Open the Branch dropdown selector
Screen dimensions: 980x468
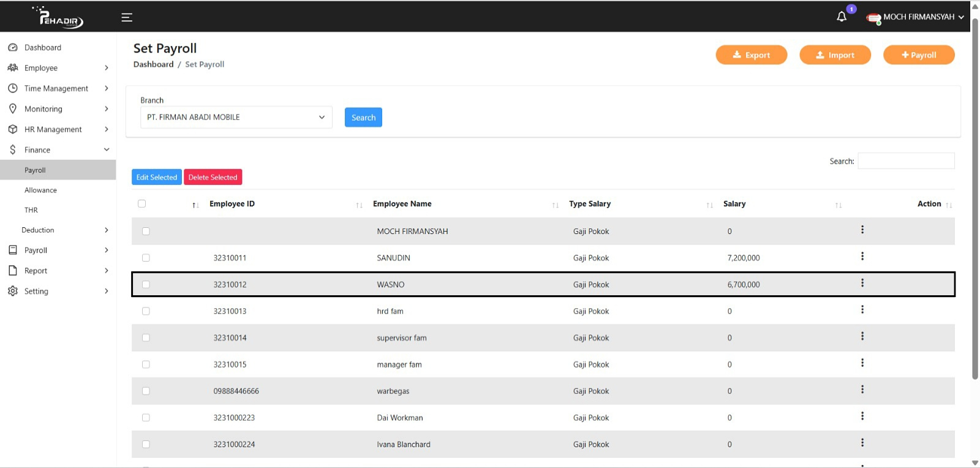[x=236, y=117]
